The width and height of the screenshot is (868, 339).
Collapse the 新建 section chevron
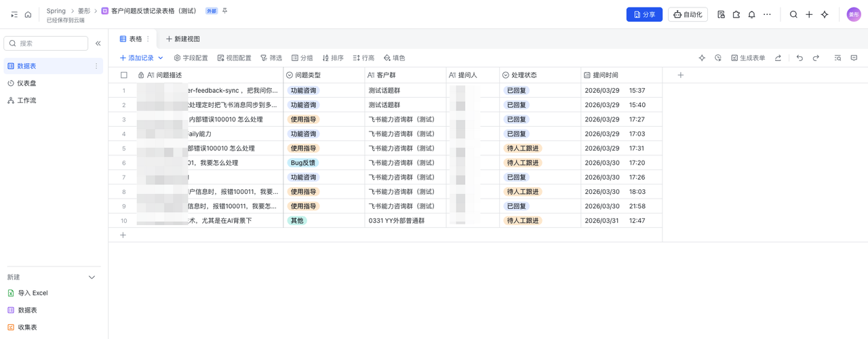(x=92, y=277)
